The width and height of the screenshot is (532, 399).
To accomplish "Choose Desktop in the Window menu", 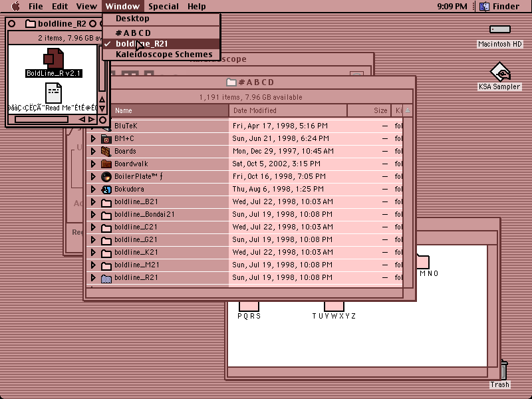I will (161, 19).
